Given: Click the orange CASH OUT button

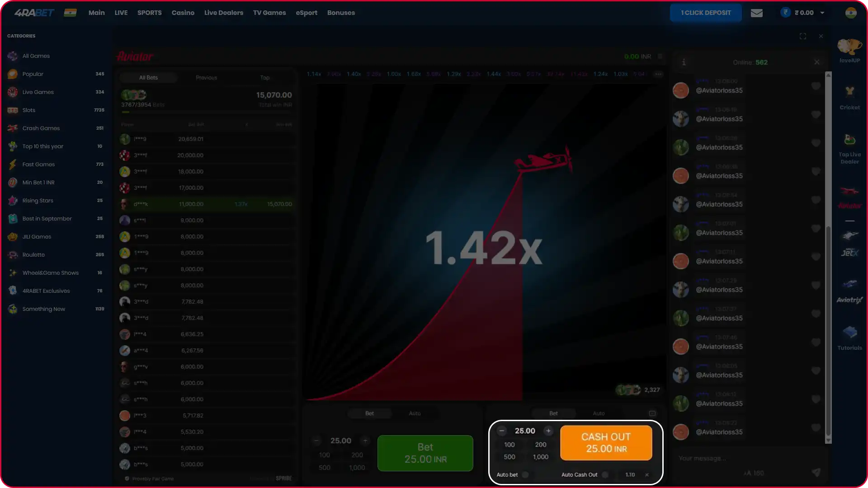Looking at the screenshot, I should tap(606, 443).
